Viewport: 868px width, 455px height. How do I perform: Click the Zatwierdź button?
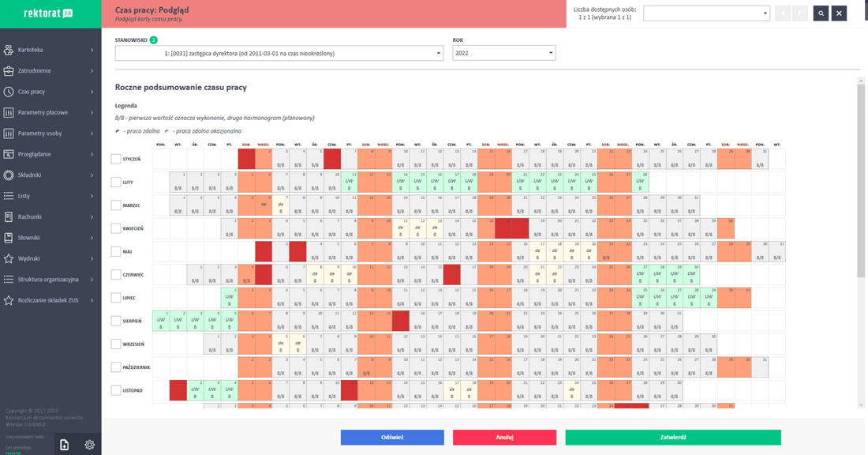pos(673,438)
